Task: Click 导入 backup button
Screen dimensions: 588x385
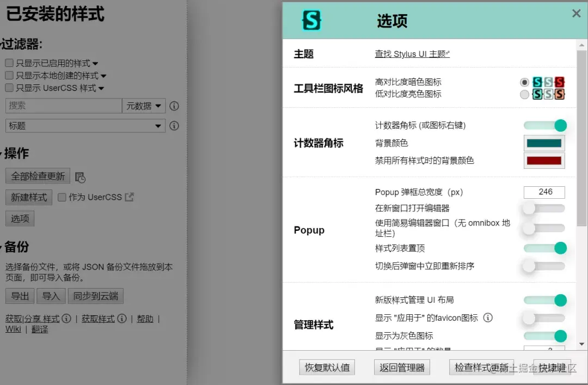Action: coord(51,296)
